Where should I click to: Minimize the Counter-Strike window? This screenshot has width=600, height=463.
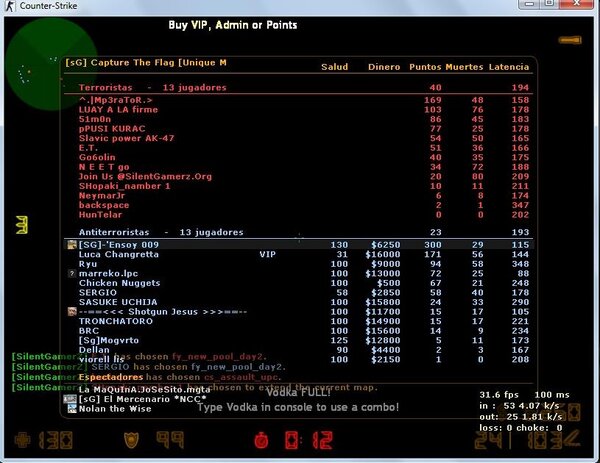click(x=529, y=4)
